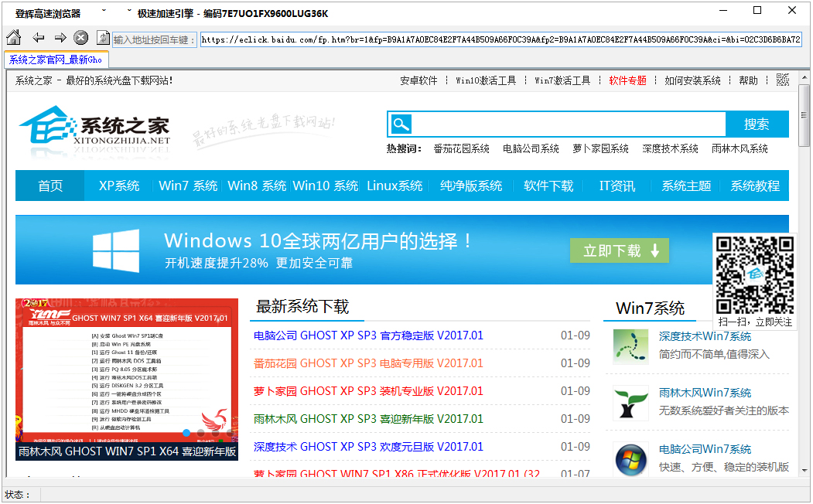
Task: Click the 番茄花园系统 hot search link
Action: (x=461, y=148)
